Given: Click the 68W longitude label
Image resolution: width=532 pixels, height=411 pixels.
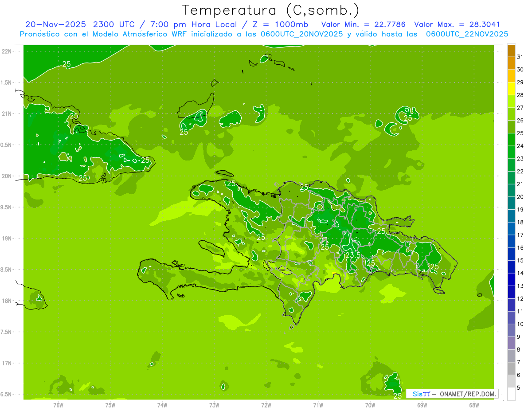Looking at the screenshot, I should click(474, 405).
